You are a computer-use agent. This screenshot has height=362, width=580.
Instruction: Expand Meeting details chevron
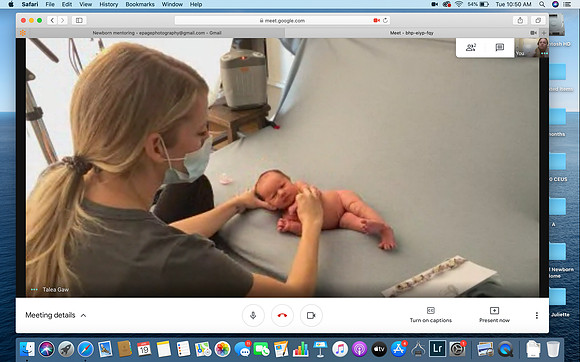point(84,315)
